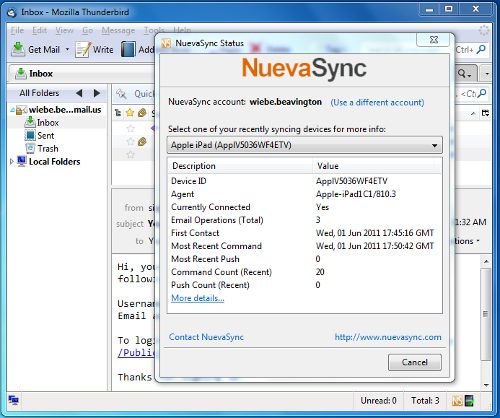The image size is (500, 418).
Task: Collapse the wiebe.be...mail.us account
Action: click(12, 110)
